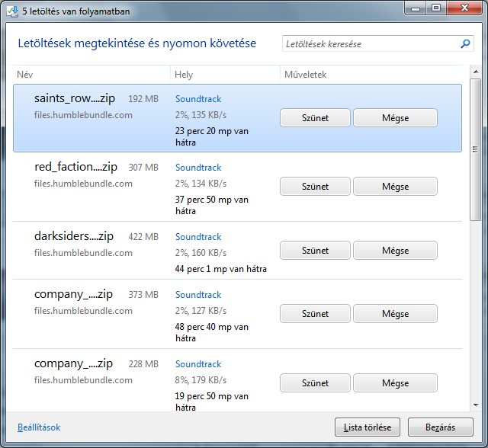Select saints_row....zip file name

coord(75,98)
